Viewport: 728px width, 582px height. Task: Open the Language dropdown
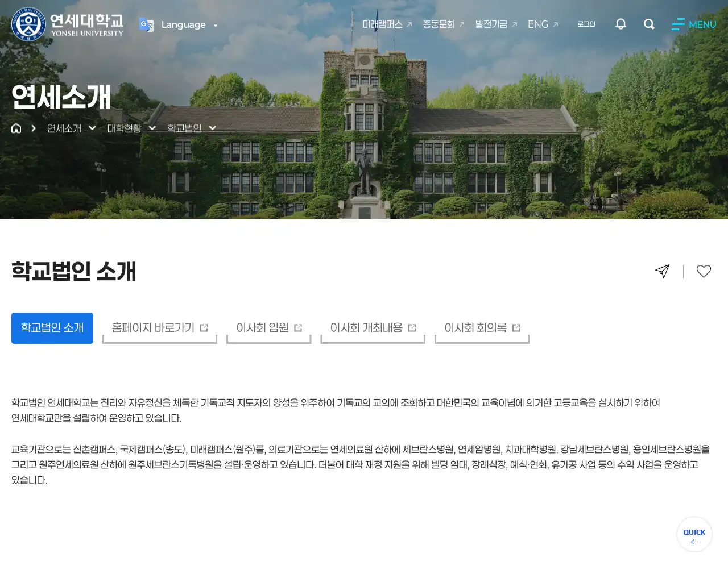(189, 24)
